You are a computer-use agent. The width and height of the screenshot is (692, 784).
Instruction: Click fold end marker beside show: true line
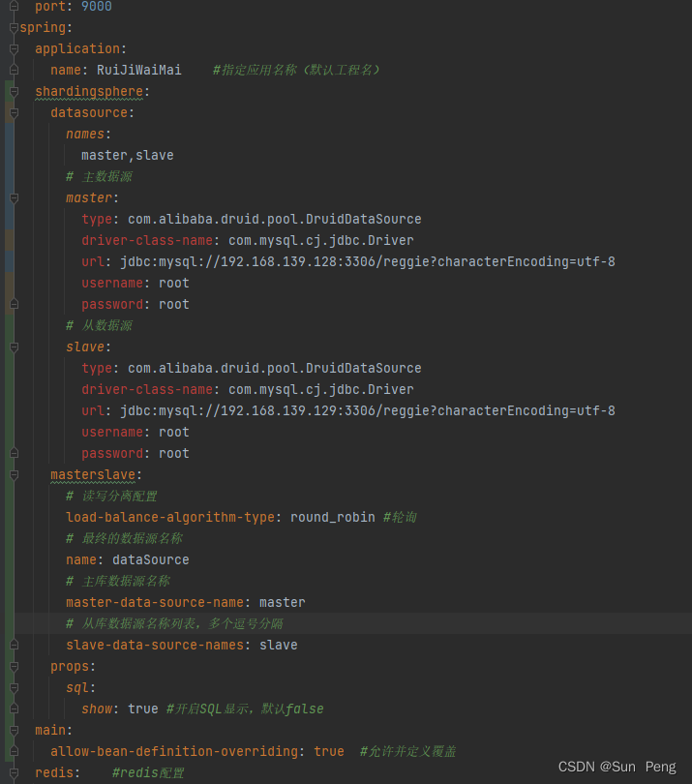click(14, 709)
